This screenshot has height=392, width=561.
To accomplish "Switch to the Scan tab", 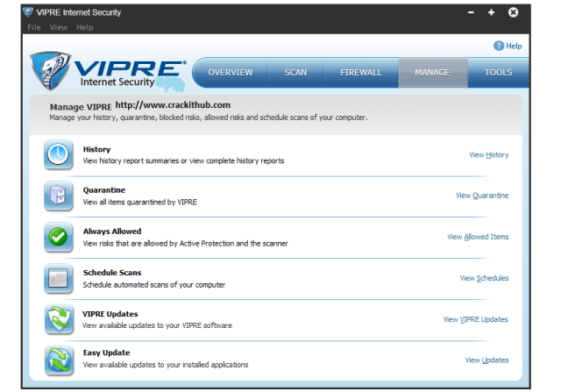I will [296, 72].
